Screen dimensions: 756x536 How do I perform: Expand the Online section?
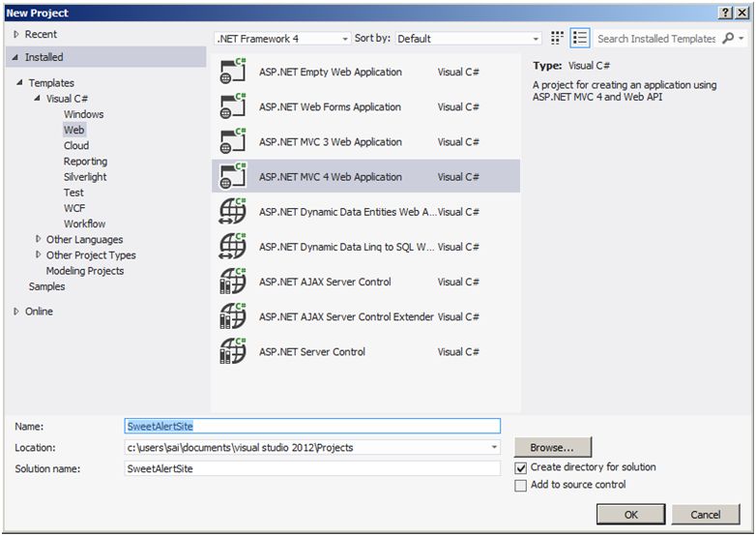[x=16, y=312]
